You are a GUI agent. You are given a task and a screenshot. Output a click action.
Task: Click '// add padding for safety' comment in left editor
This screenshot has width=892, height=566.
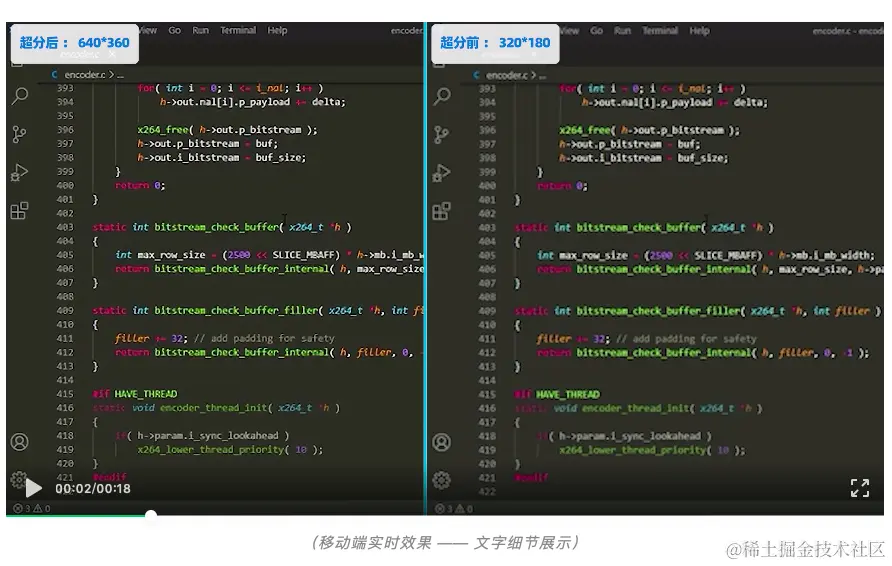click(x=265, y=338)
